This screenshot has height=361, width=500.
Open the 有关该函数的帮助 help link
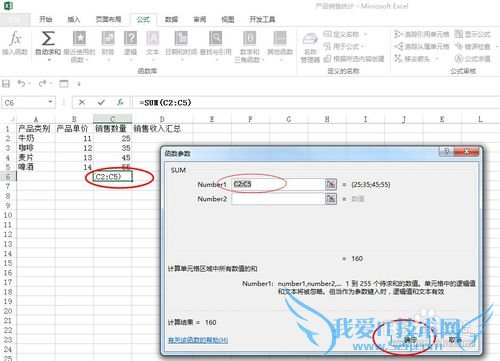[198, 340]
